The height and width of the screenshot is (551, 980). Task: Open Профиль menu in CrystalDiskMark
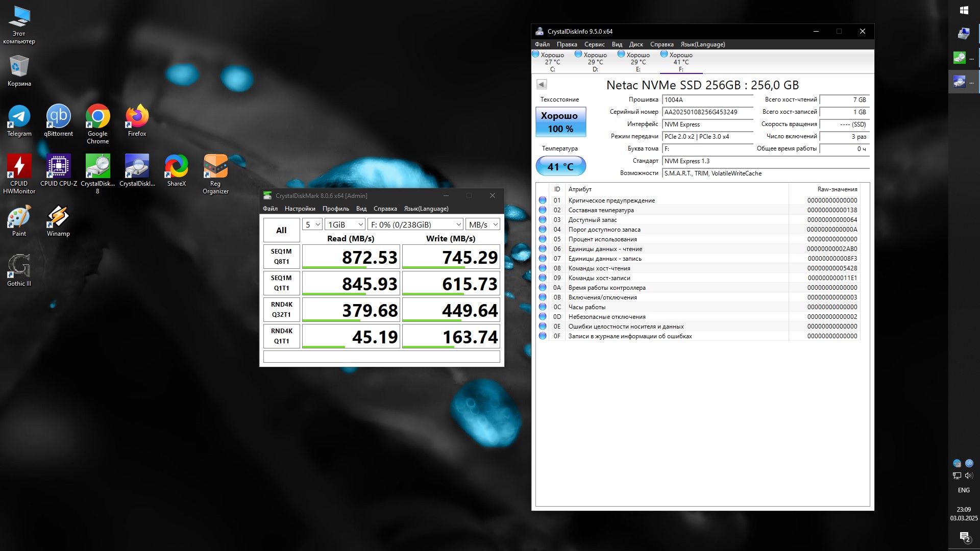[x=335, y=209]
